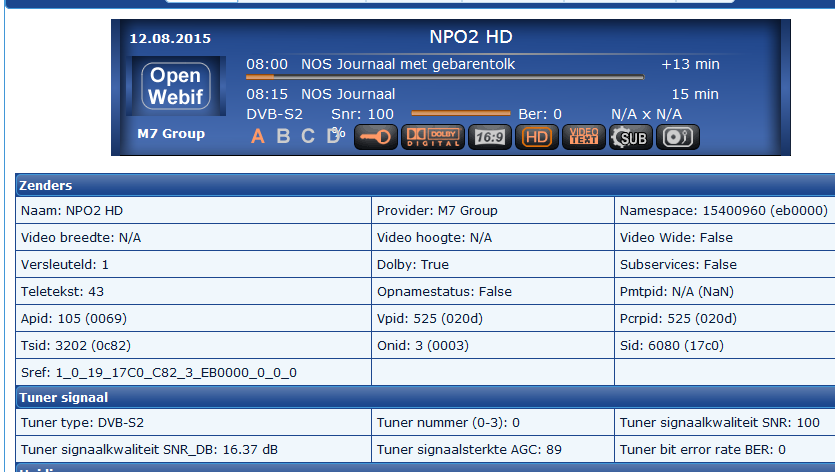
Task: Click the 'Opnamestatus: False' cell
Action: [493, 291]
